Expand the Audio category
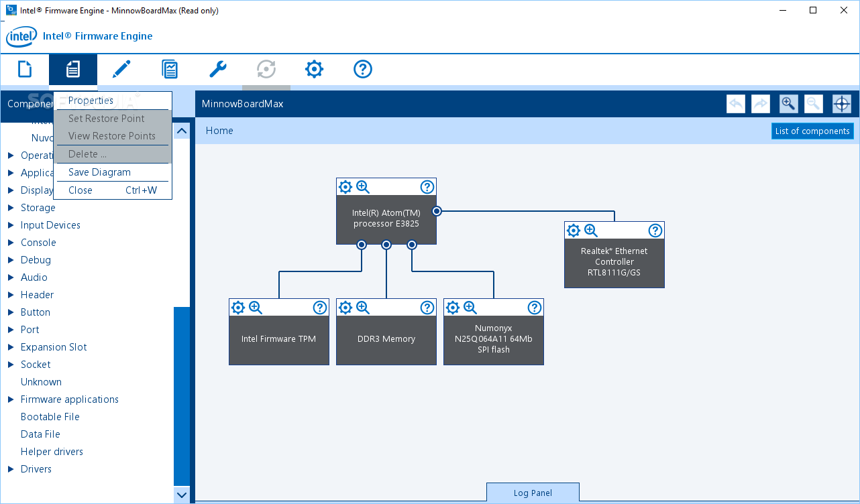This screenshot has height=504, width=860. 11,277
